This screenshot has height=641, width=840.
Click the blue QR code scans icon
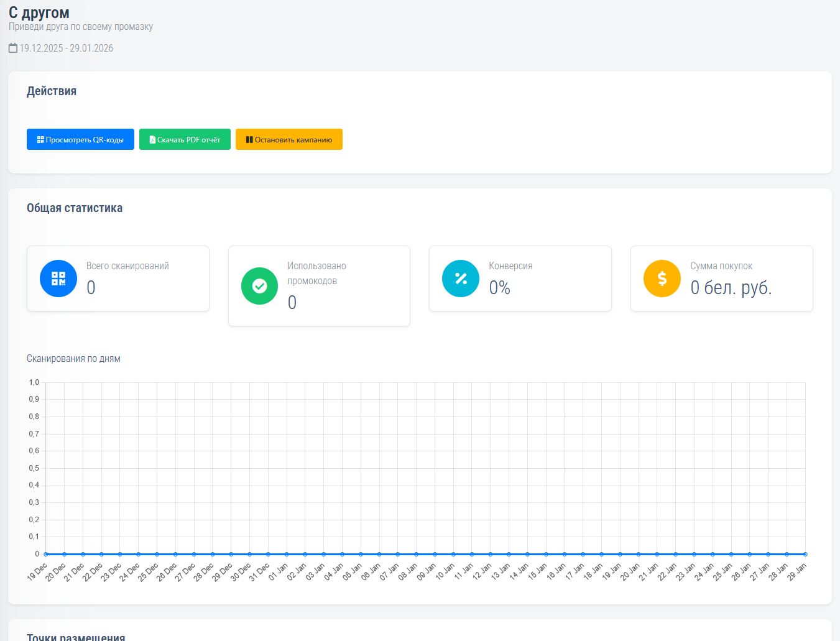[x=58, y=279]
